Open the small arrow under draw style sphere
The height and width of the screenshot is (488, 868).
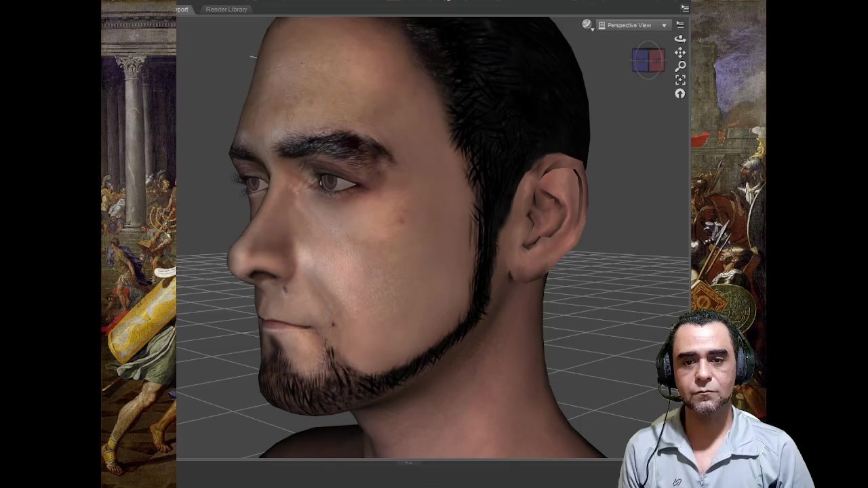coord(593,29)
